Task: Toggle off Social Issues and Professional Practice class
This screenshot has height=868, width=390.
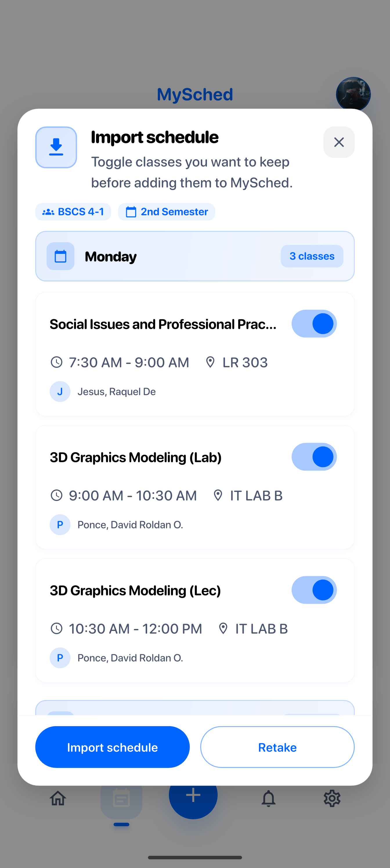Action: 314,323
